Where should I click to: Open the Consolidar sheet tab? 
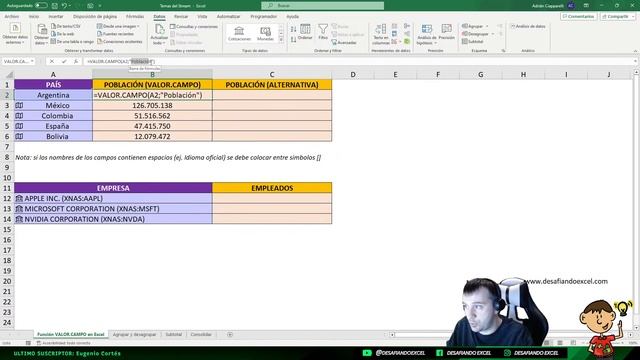click(x=201, y=334)
